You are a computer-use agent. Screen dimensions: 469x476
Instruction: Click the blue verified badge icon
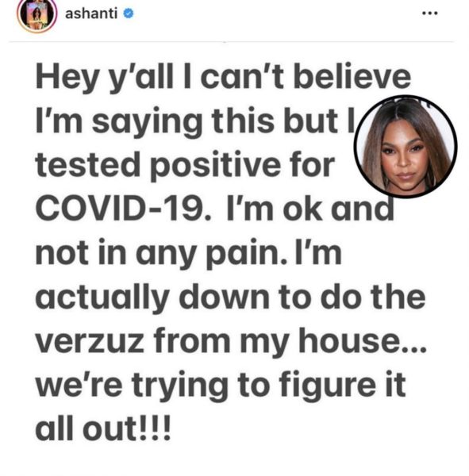pos(129,13)
